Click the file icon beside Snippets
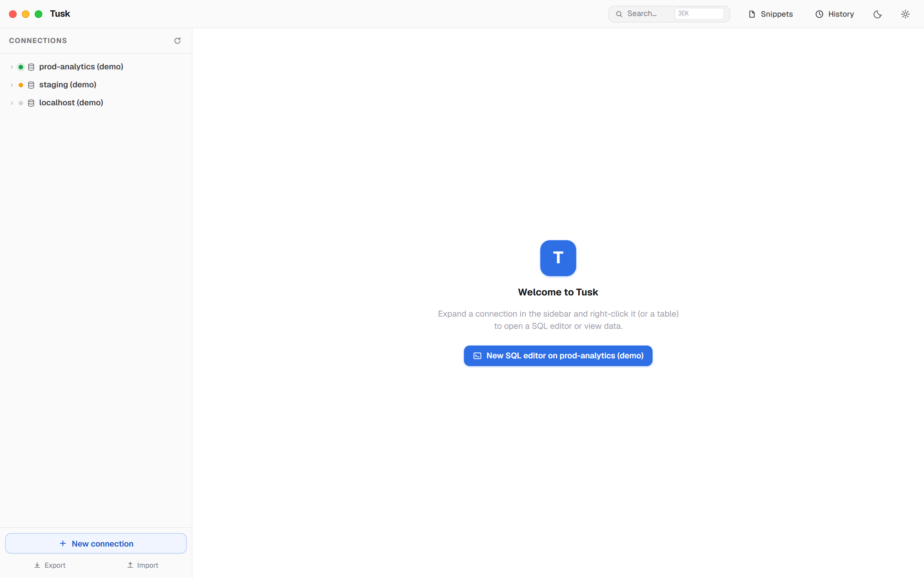The image size is (924, 578). pyautogui.click(x=752, y=14)
